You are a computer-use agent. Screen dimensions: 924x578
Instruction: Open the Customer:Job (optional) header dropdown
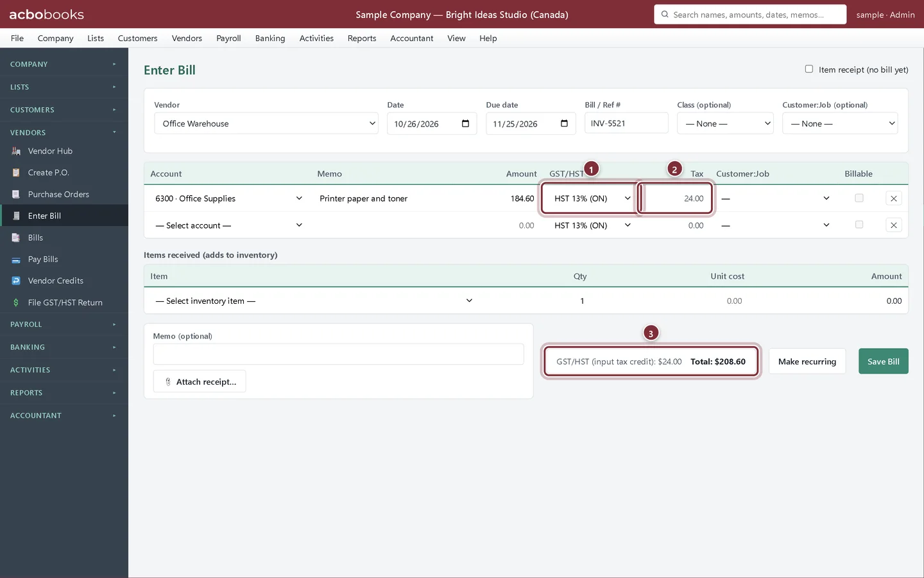coord(840,123)
